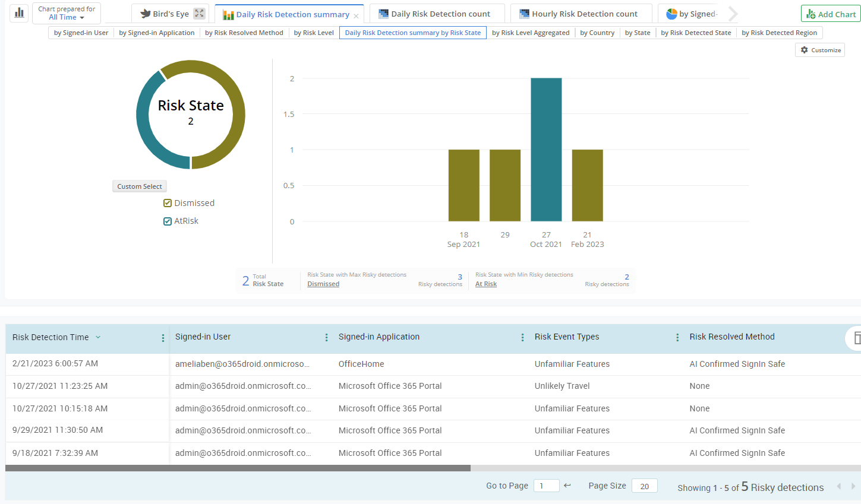Click the Add Chart icon button
Image resolution: width=861 pixels, height=504 pixels.
point(812,14)
